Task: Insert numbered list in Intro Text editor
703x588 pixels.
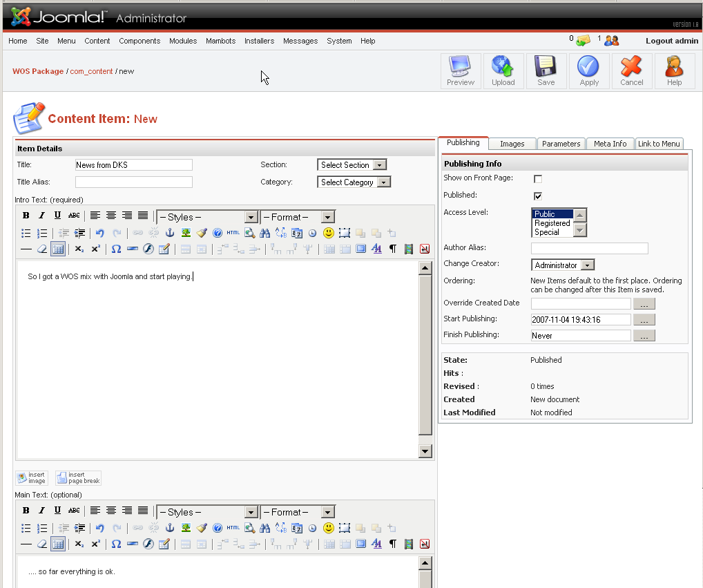Action: pos(42,234)
